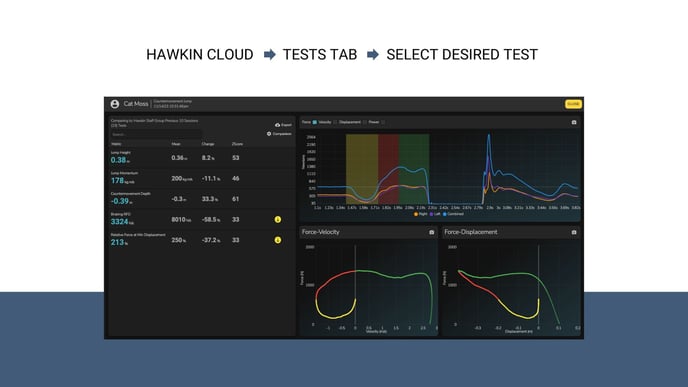Toggle the Force series checkbox
The height and width of the screenshot is (387, 688).
315,122
